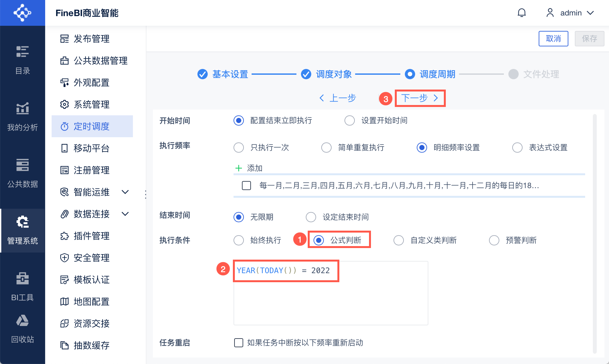
Task: Open the admin user dropdown
Action: 570,13
